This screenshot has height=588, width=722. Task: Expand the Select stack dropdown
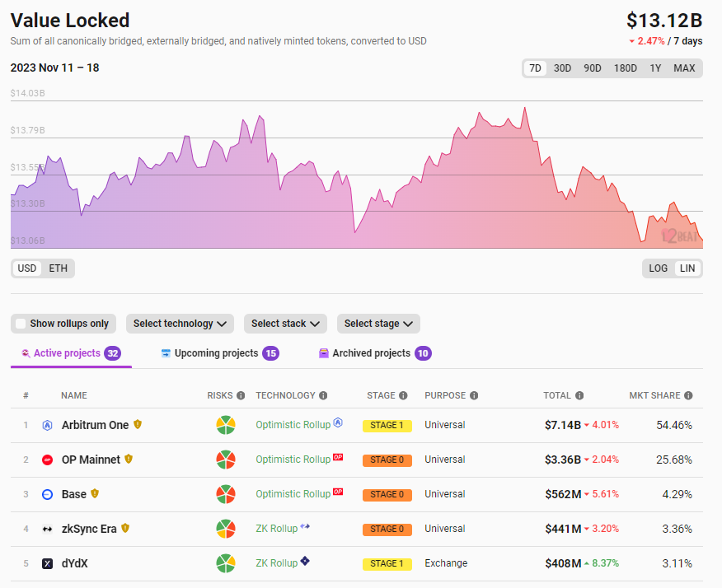coord(285,324)
